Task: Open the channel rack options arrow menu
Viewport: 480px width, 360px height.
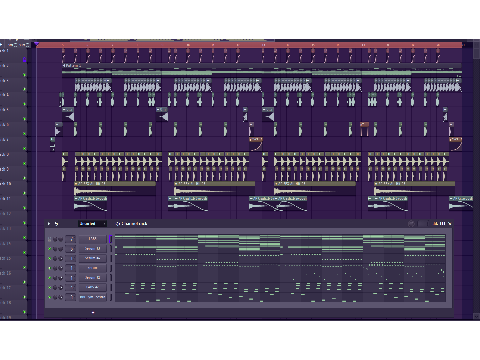Action: coord(49,224)
